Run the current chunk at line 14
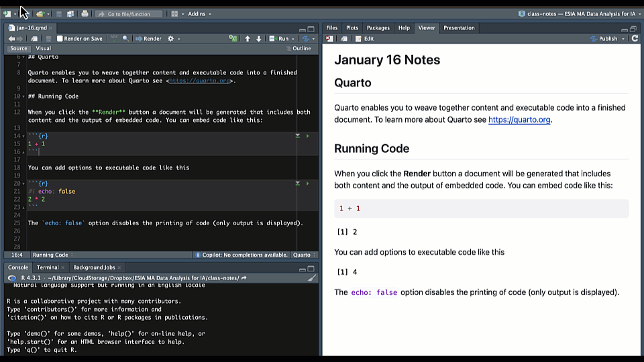This screenshot has width=644, height=362. pos(307,136)
